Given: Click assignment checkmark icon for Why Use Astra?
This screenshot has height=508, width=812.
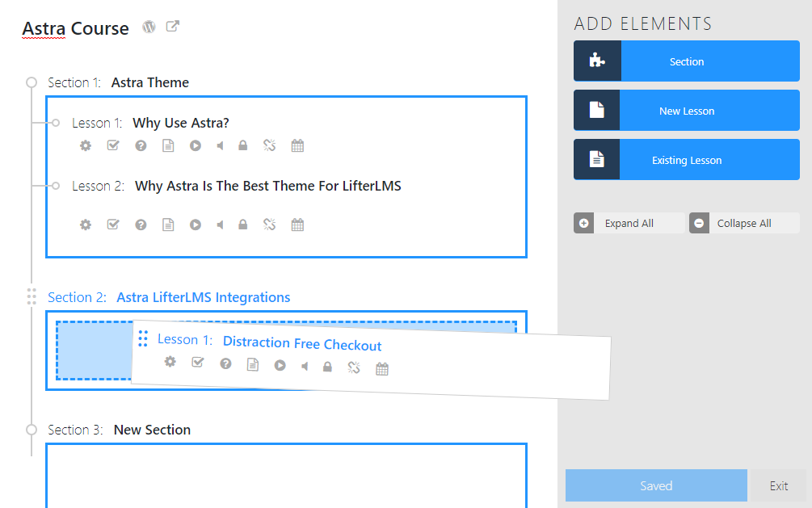Looking at the screenshot, I should point(113,145).
